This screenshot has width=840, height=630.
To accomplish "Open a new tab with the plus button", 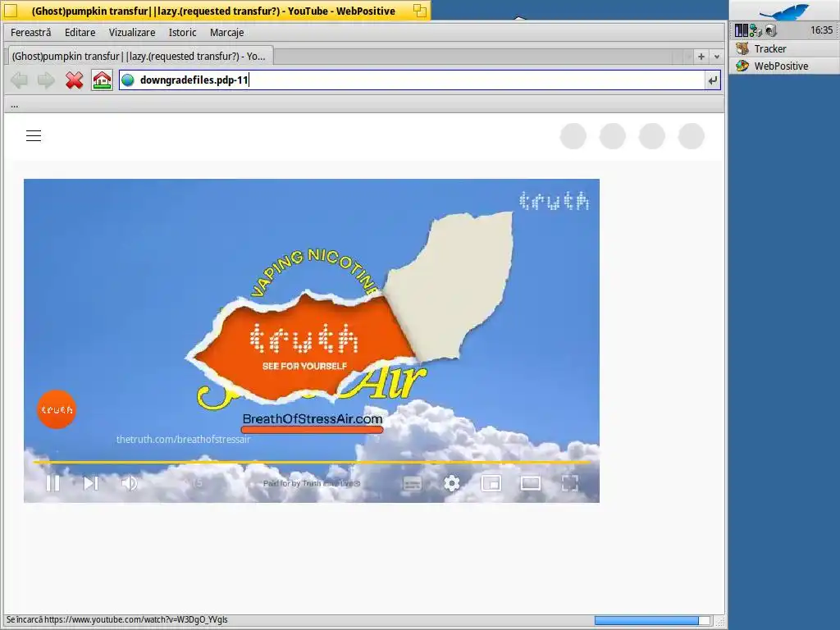I will pyautogui.click(x=701, y=57).
